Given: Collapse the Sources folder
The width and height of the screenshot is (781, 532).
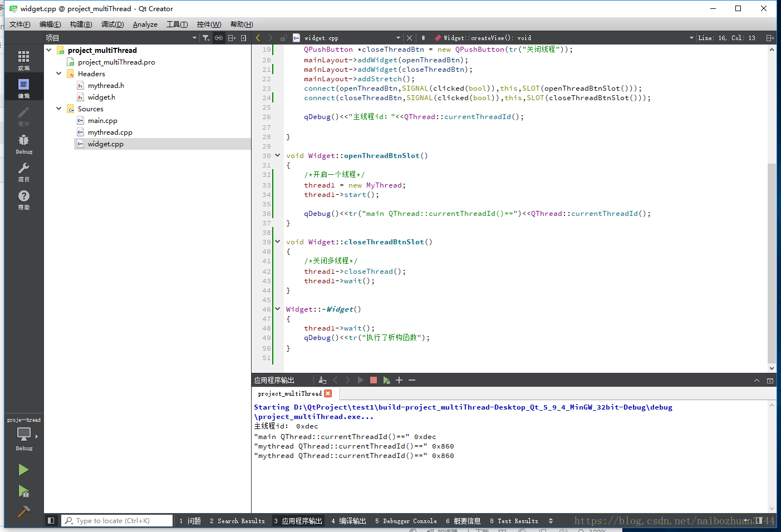Looking at the screenshot, I should click(59, 109).
